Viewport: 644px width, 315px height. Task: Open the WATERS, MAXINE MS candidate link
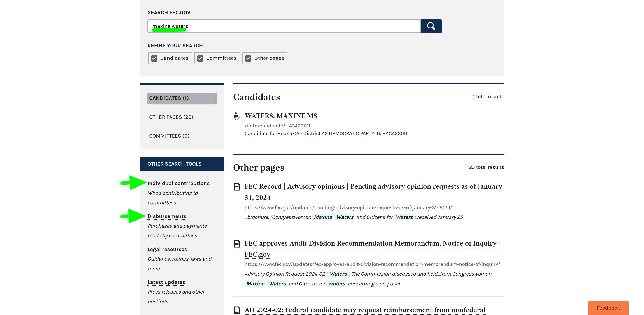(281, 116)
